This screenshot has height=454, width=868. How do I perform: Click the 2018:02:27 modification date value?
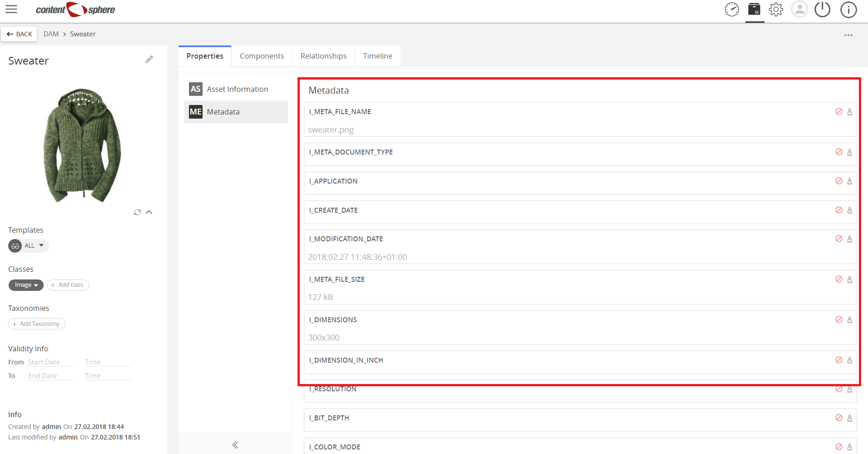click(x=357, y=257)
